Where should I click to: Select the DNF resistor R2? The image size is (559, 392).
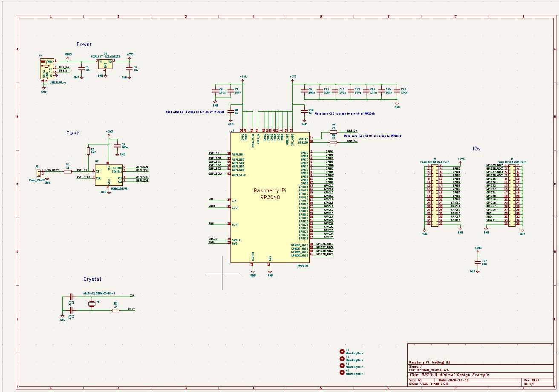[88, 151]
